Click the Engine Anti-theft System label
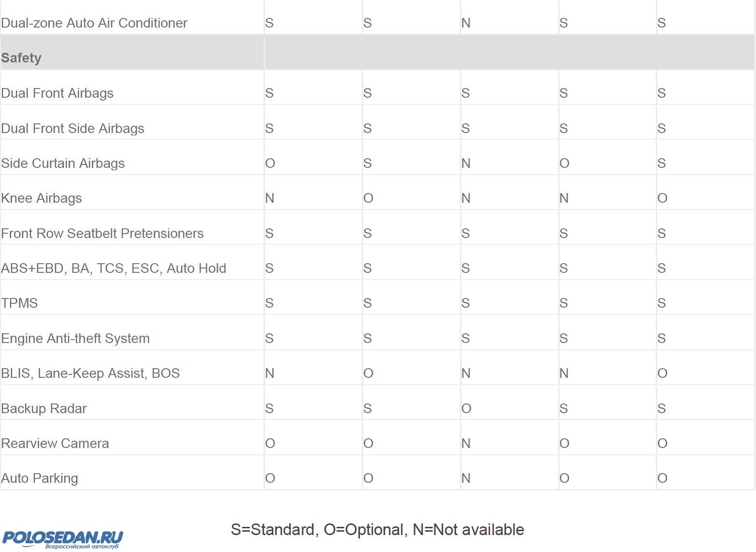This screenshot has height=552, width=756. (75, 339)
